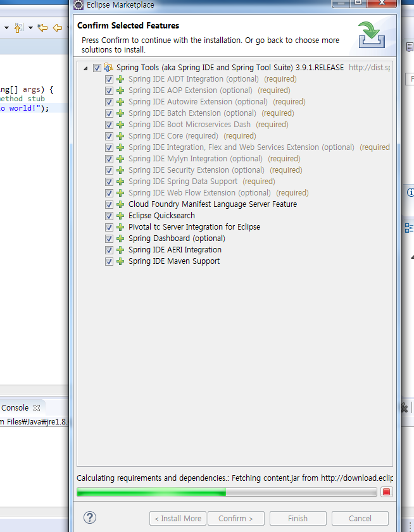Click the Calculating requirements status text

coord(235,478)
